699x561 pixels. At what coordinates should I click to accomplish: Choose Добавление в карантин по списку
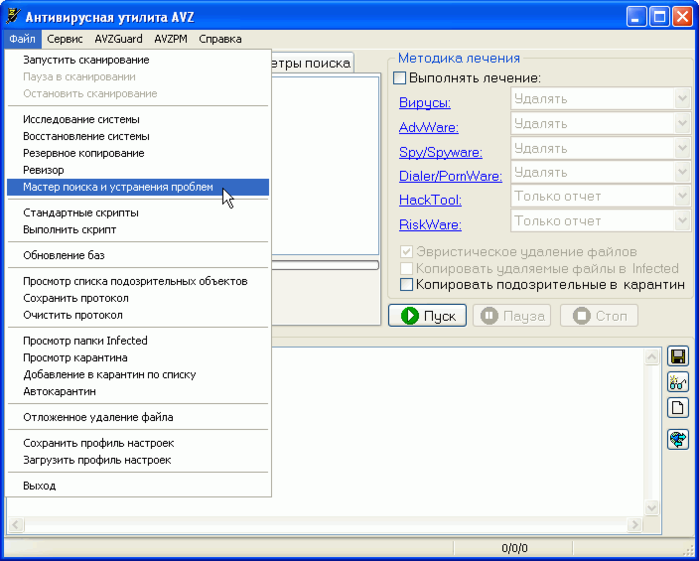[x=138, y=375]
